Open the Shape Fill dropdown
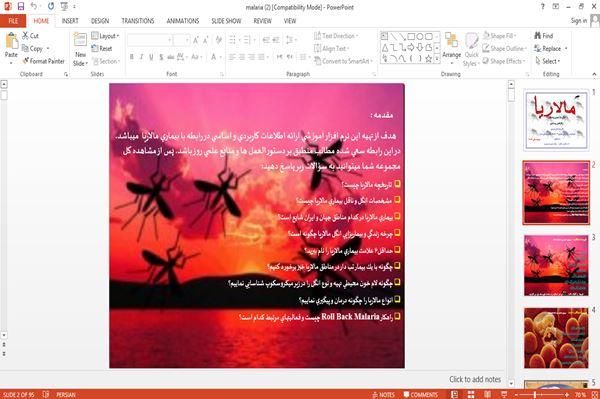600x399 pixels. [x=500, y=36]
